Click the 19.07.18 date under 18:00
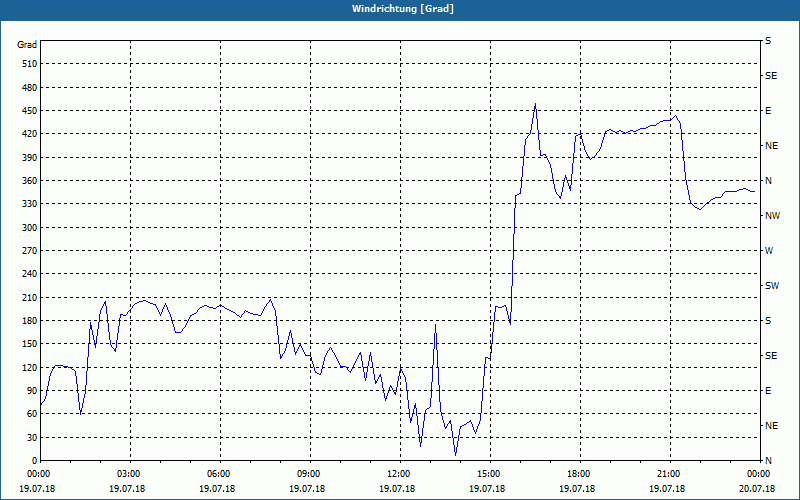Viewport: 800px width, 500px height. point(577,488)
